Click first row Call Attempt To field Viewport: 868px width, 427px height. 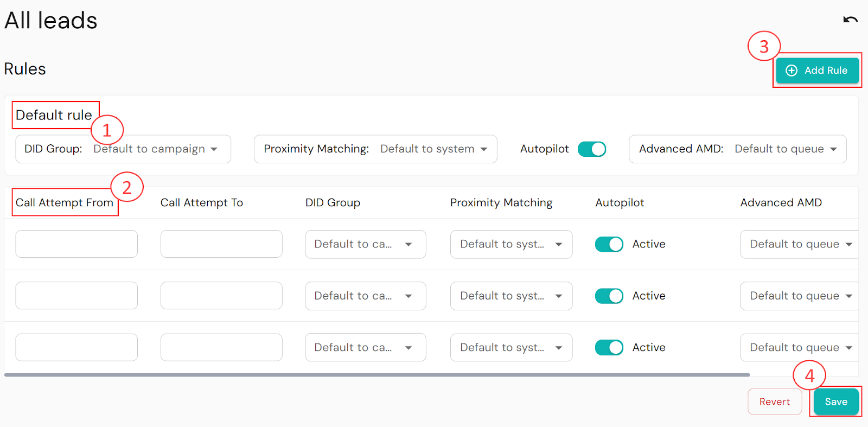(x=221, y=244)
